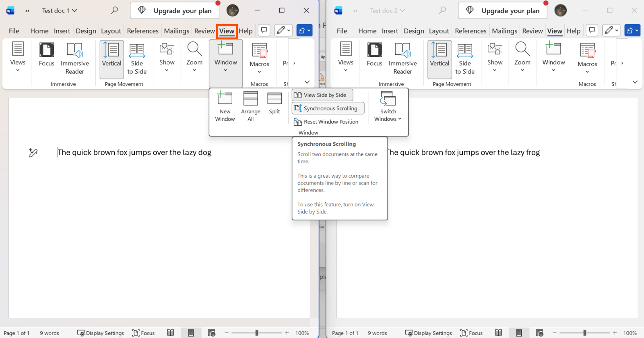Open Mailings tab in Test doc 1
The image size is (644, 338).
(177, 31)
